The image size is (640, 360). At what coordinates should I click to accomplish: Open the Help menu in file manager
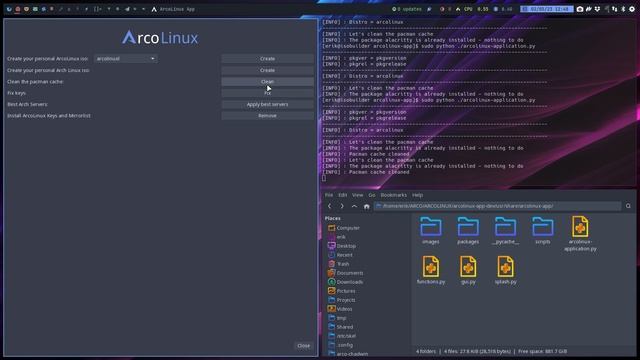click(x=417, y=195)
